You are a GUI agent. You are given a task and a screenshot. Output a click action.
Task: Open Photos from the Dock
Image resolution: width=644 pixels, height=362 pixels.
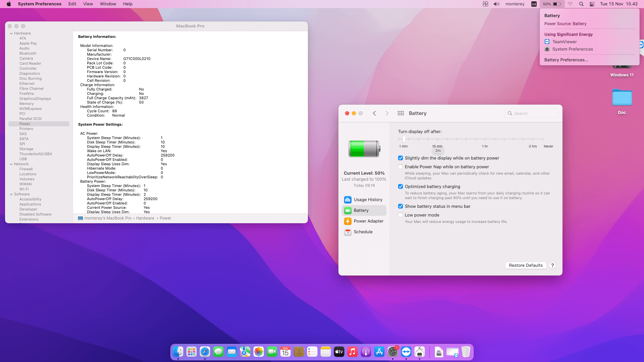[x=259, y=352]
